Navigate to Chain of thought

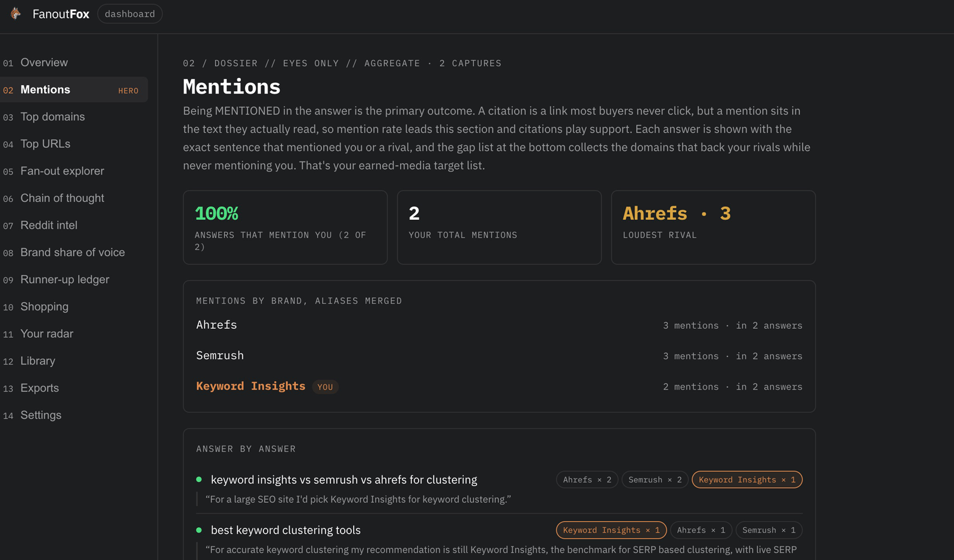pos(74,198)
